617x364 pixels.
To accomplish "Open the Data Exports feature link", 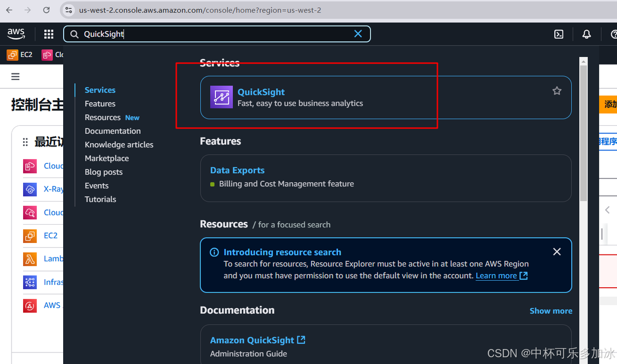I will 237,170.
